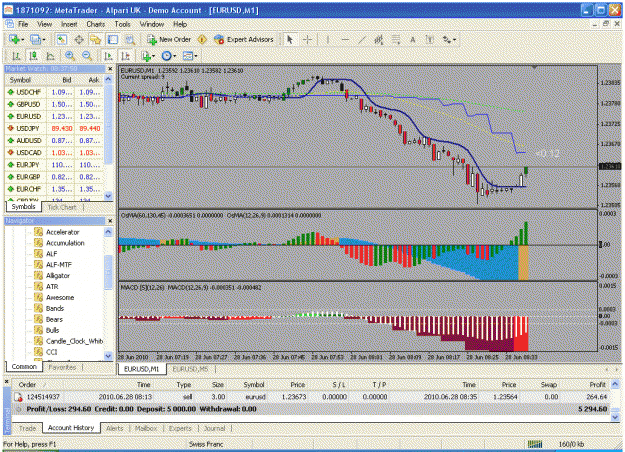Select the Trendline drawing tool
Viewport: 625px width, 452px height.
tap(362, 39)
